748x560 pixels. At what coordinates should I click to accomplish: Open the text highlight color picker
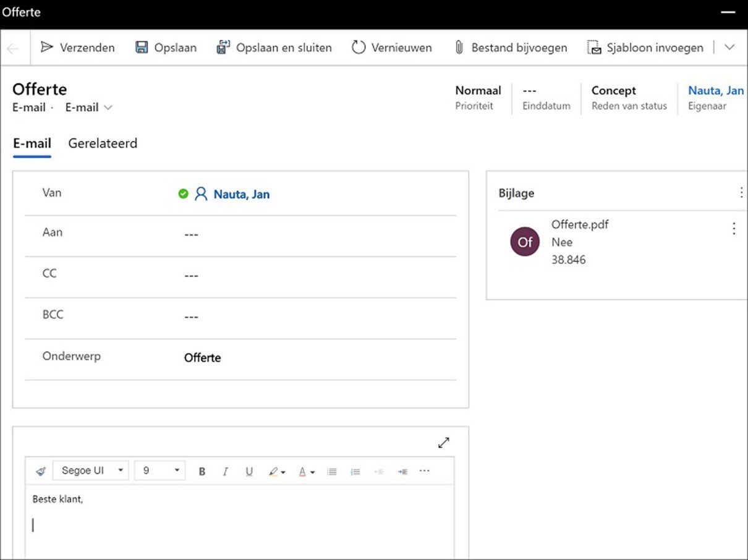point(277,472)
